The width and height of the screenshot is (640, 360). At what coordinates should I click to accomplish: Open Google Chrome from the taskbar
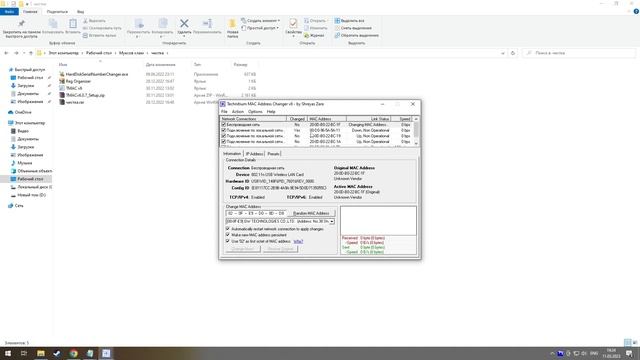pos(73,353)
